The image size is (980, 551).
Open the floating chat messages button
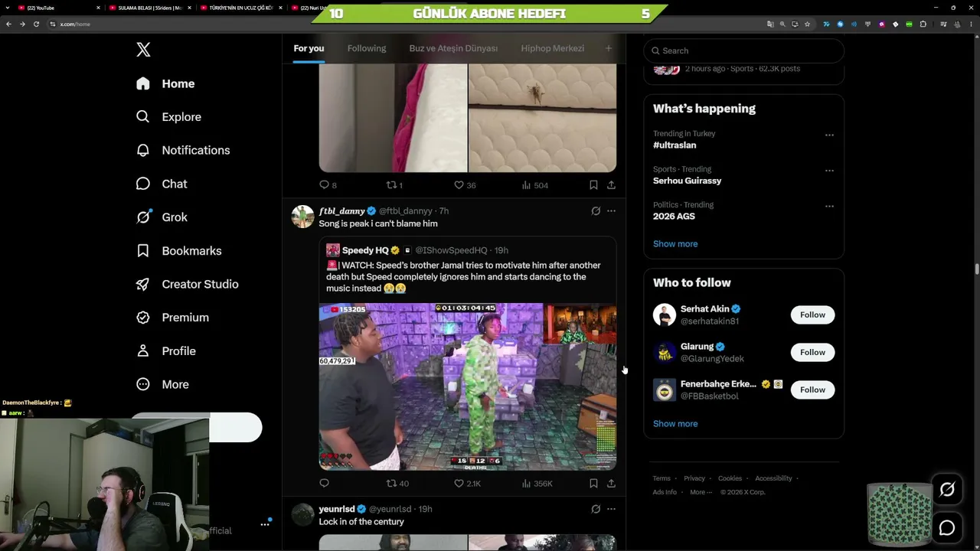[x=947, y=528]
